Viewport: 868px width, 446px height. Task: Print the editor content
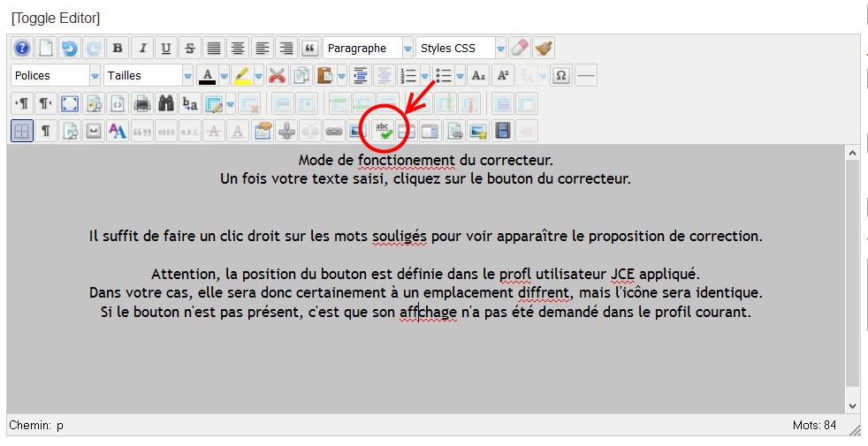142,103
